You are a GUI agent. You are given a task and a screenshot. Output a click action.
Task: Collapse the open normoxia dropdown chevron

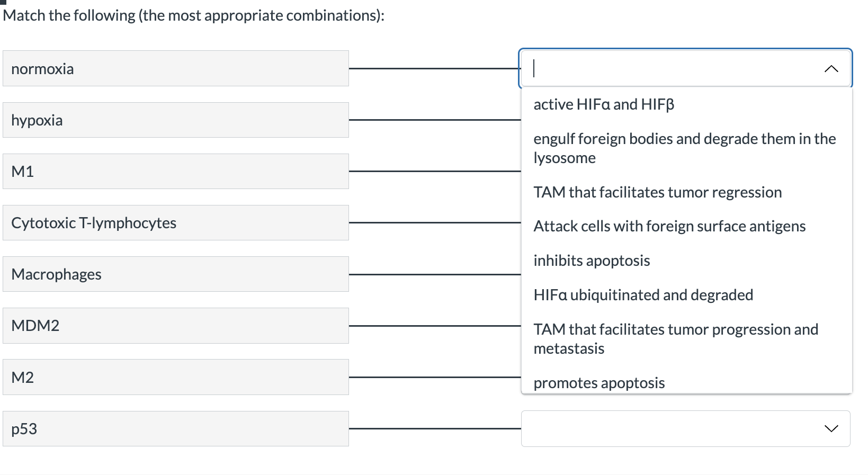click(831, 69)
